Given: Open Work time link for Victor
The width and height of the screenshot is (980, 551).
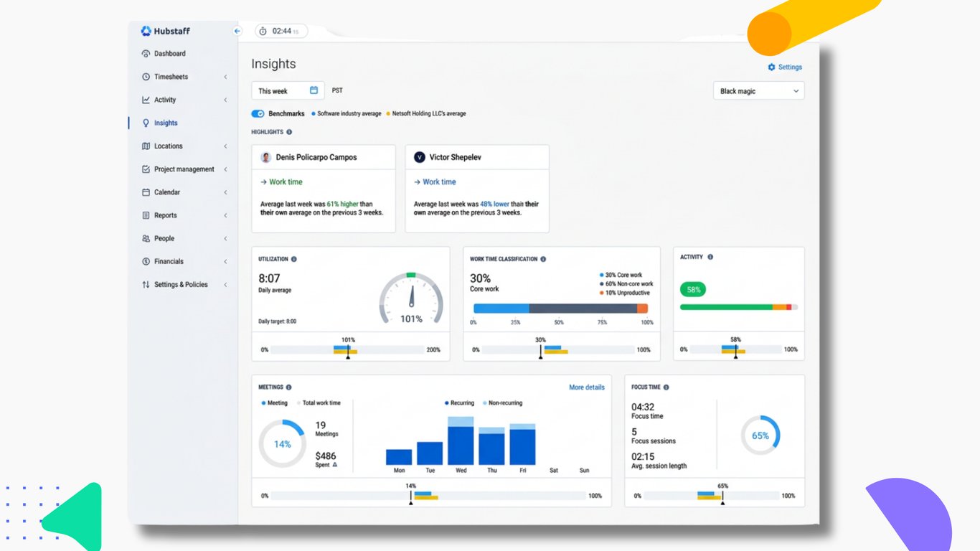Looking at the screenshot, I should 439,182.
